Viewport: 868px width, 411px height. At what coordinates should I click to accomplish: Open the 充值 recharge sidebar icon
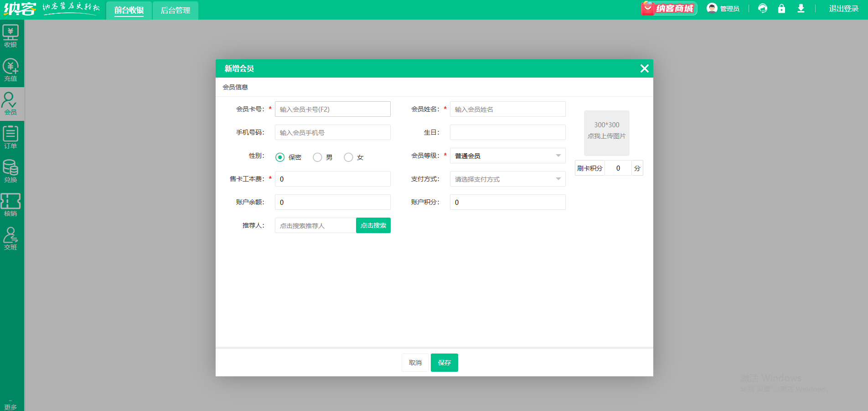click(10, 70)
